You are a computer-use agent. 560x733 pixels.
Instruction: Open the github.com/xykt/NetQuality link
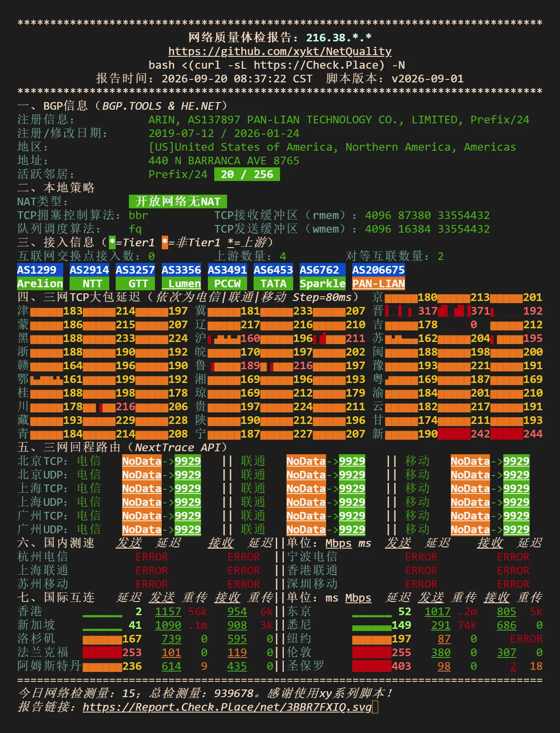pos(280,51)
